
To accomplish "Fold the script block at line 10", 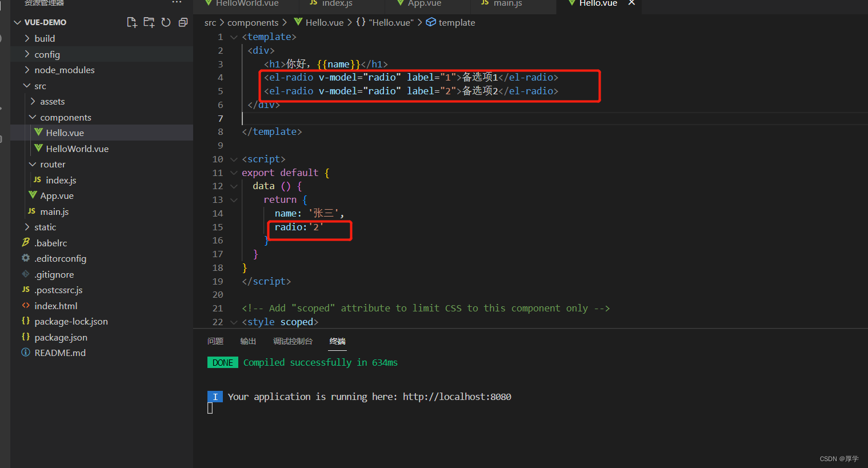I will click(234, 159).
